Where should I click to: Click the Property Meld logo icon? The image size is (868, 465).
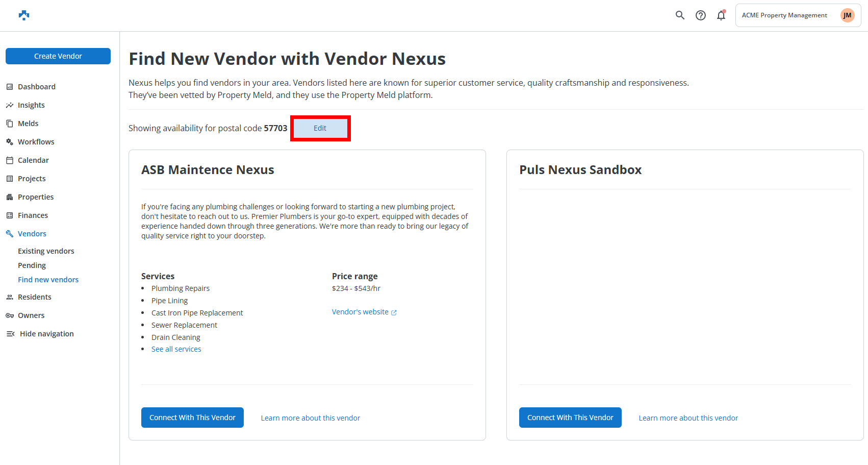(24, 15)
